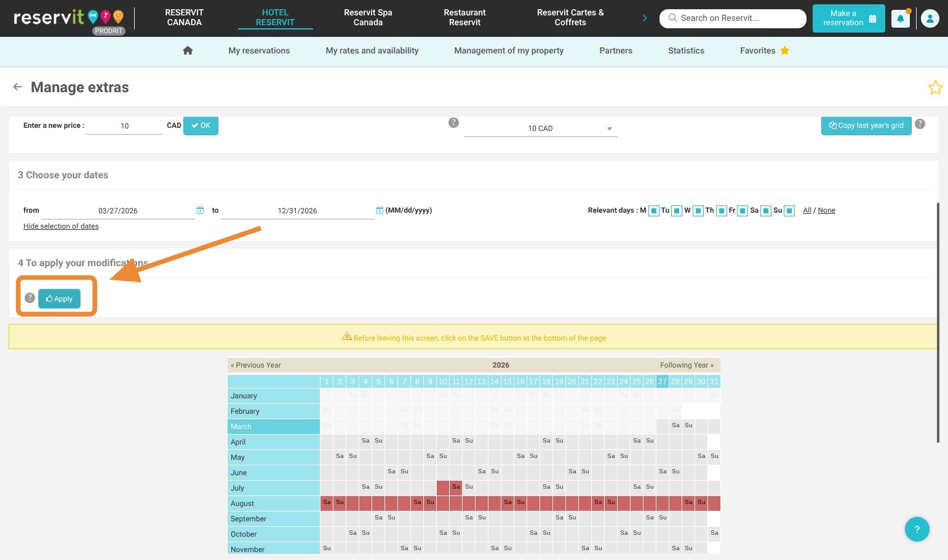Select the April row label
This screenshot has height=560, width=948.
pyautogui.click(x=274, y=442)
